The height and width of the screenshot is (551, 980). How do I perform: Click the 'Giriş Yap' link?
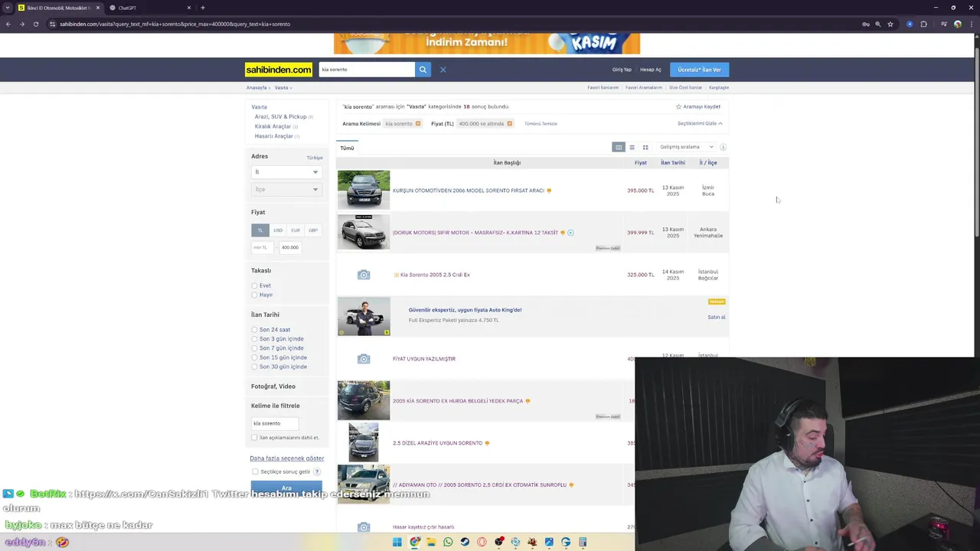[622, 70]
